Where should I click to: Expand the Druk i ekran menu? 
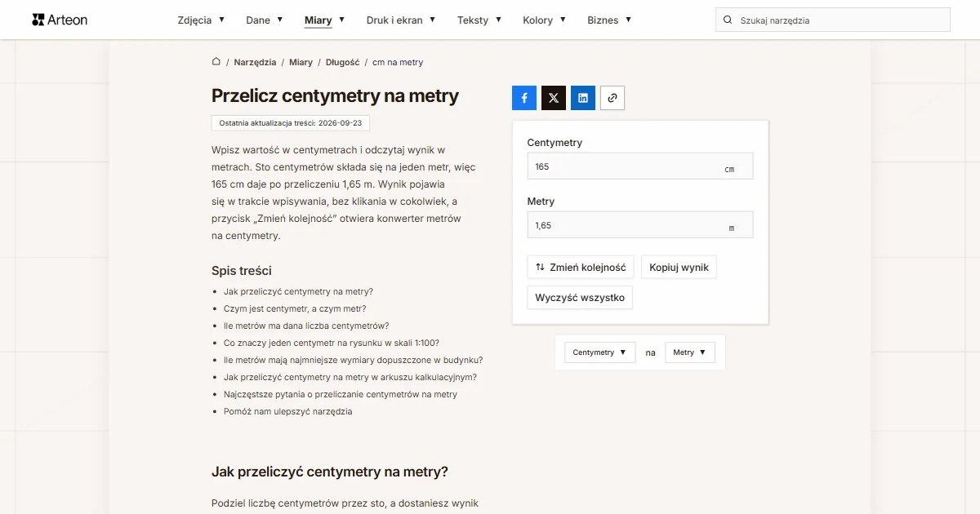click(x=401, y=20)
